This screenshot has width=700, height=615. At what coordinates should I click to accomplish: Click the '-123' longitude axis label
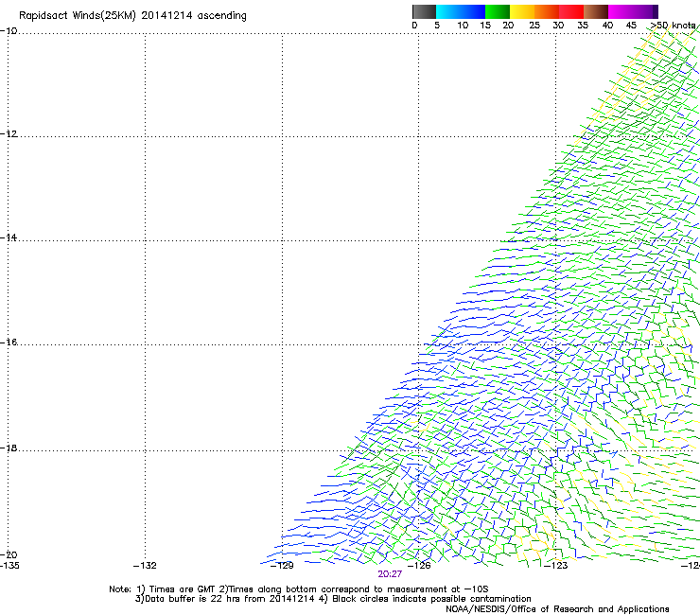point(556,566)
